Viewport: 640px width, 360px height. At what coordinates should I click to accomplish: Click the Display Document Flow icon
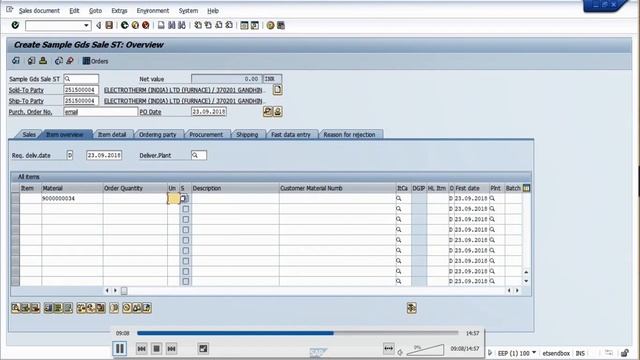pos(16,61)
